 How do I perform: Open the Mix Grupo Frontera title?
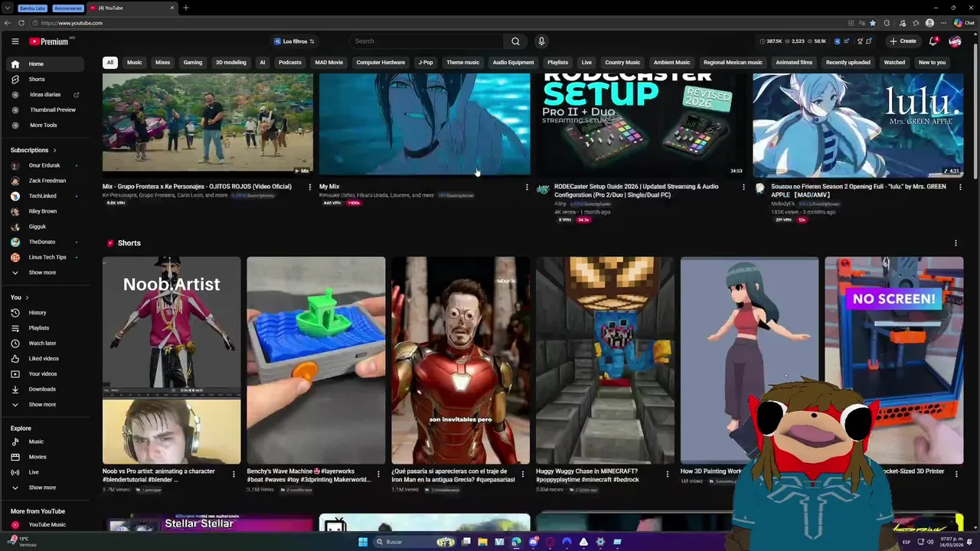coord(197,187)
